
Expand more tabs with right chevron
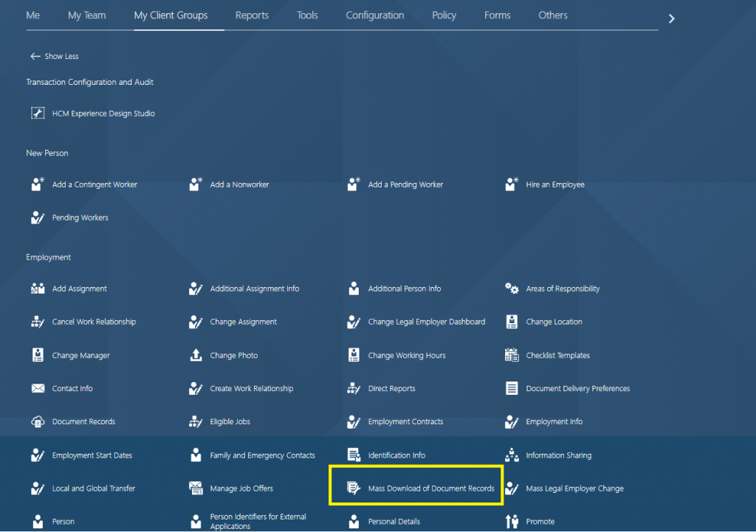[x=671, y=18]
